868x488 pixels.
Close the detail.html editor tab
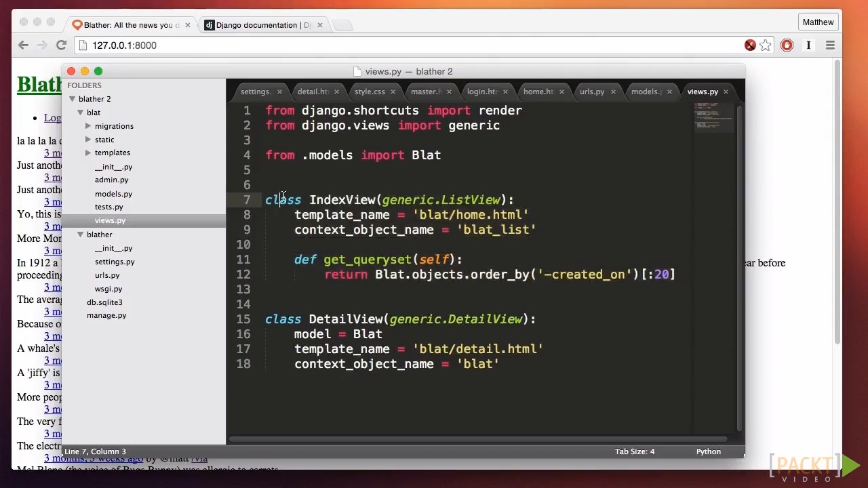(x=336, y=91)
